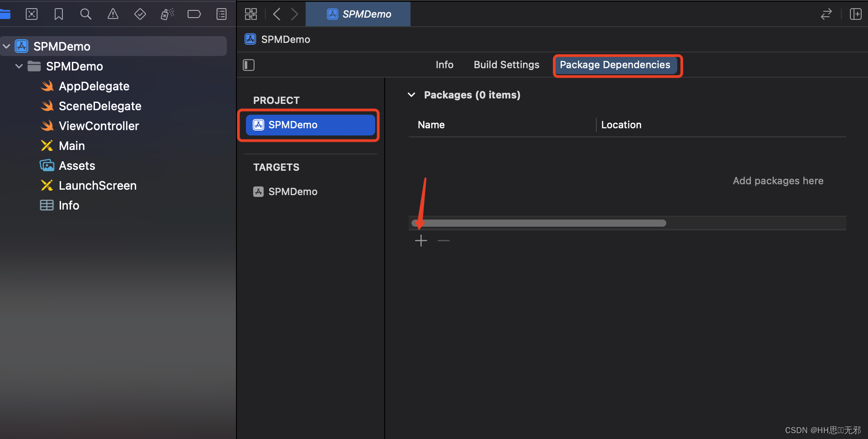Click the Location column header
Screen dimensions: 868x439
[x=621, y=125]
